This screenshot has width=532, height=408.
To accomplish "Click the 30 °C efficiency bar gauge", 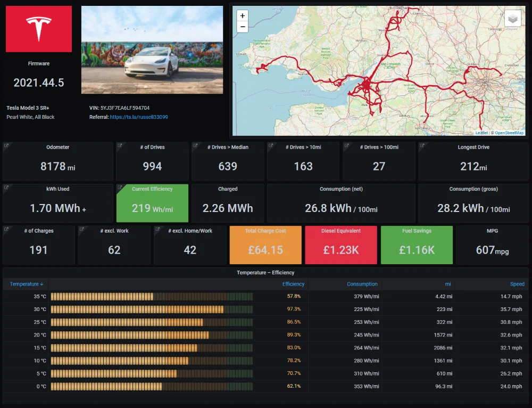I will click(x=152, y=309).
